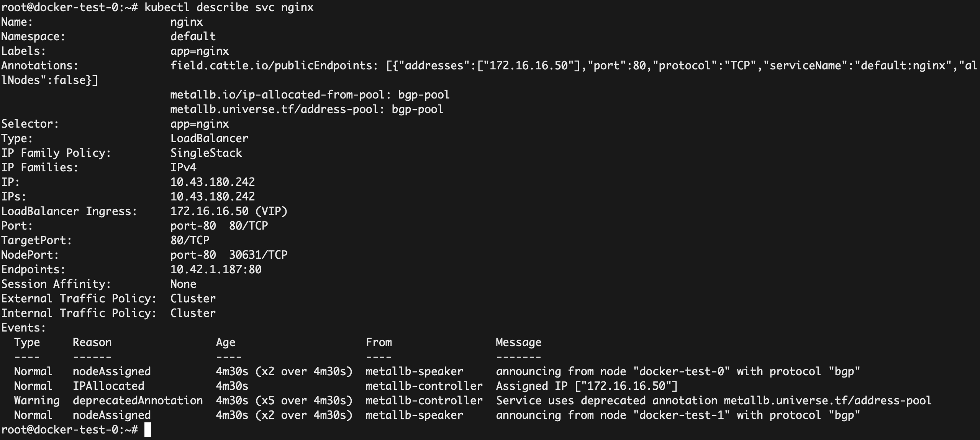The width and height of the screenshot is (980, 440).
Task: Click the 'Events:' section label
Action: (x=23, y=328)
